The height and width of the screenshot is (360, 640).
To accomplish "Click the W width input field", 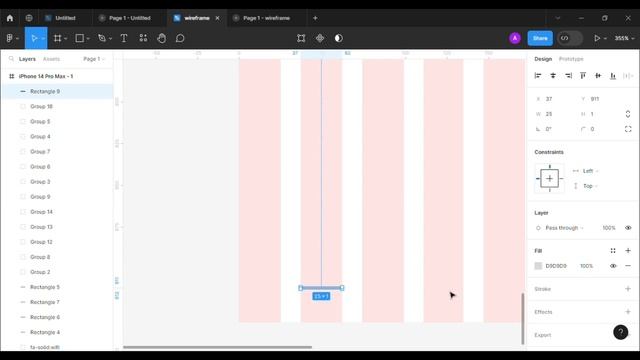I will 554,114.
